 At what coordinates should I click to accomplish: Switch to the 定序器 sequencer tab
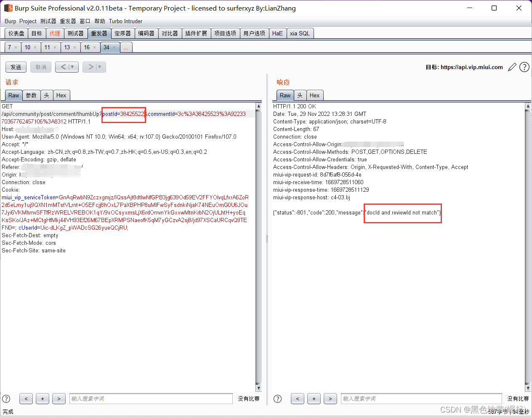123,33
